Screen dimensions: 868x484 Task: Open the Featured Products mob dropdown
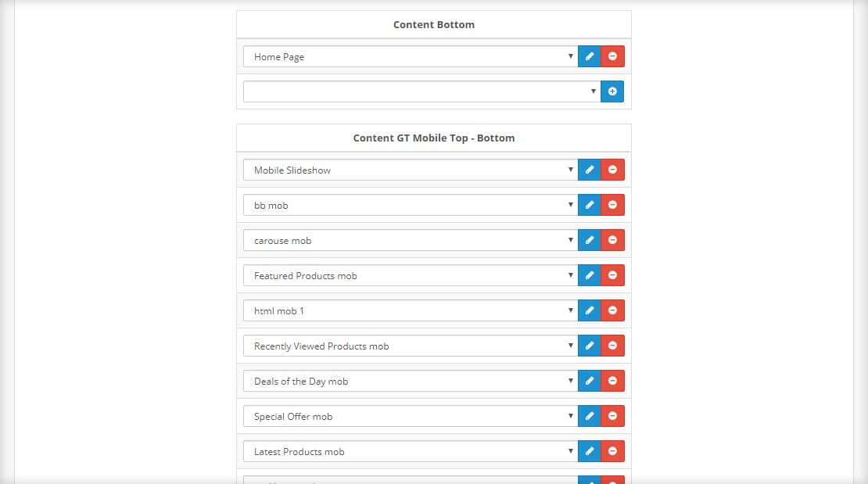411,275
